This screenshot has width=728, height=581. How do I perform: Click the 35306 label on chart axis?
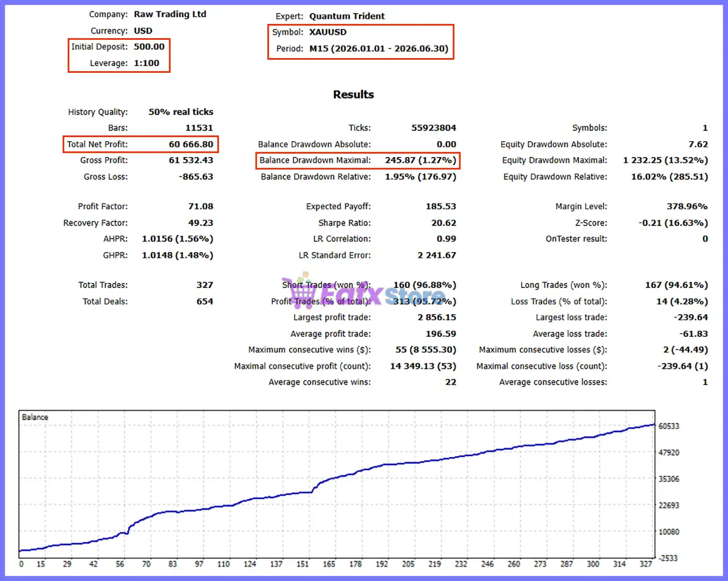[x=669, y=479]
